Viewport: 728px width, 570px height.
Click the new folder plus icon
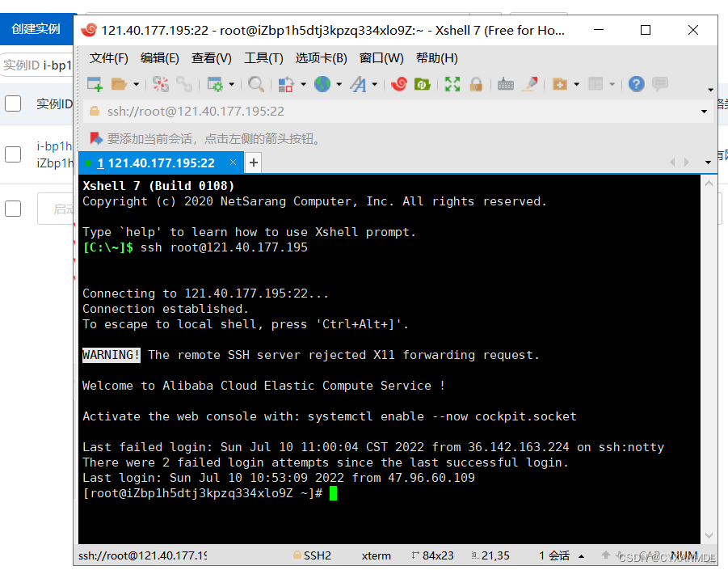pyautogui.click(x=559, y=85)
